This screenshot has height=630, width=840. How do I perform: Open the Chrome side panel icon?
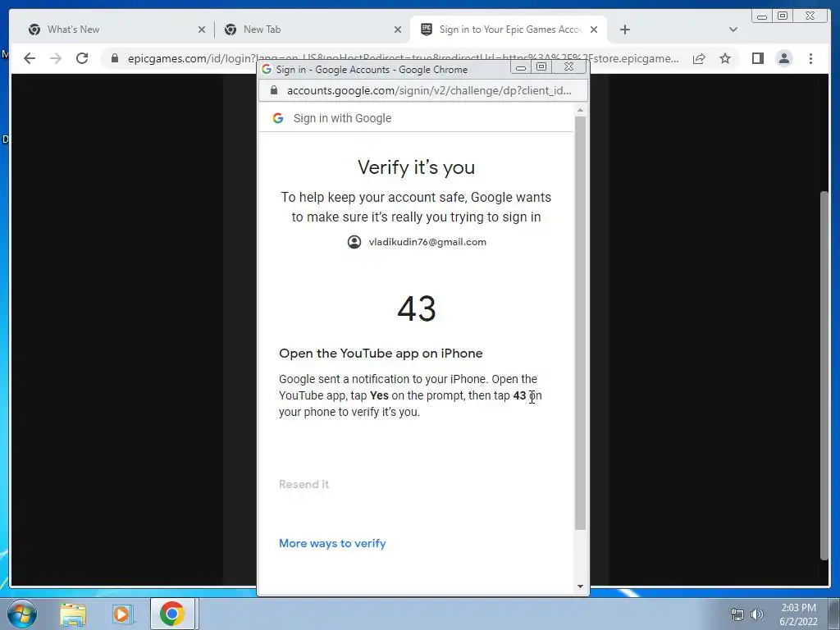coord(757,58)
